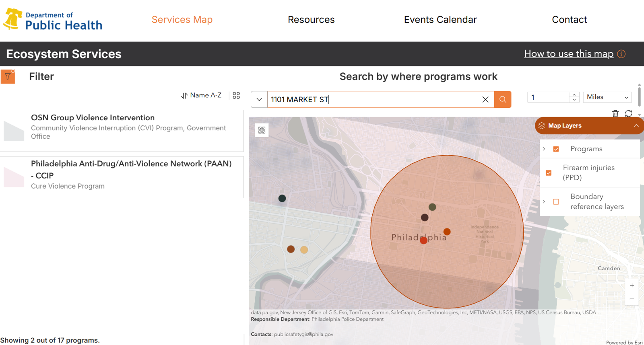This screenshot has width=644, height=345.
Task: Open the OSN Group Violence Intervention program
Action: click(93, 118)
